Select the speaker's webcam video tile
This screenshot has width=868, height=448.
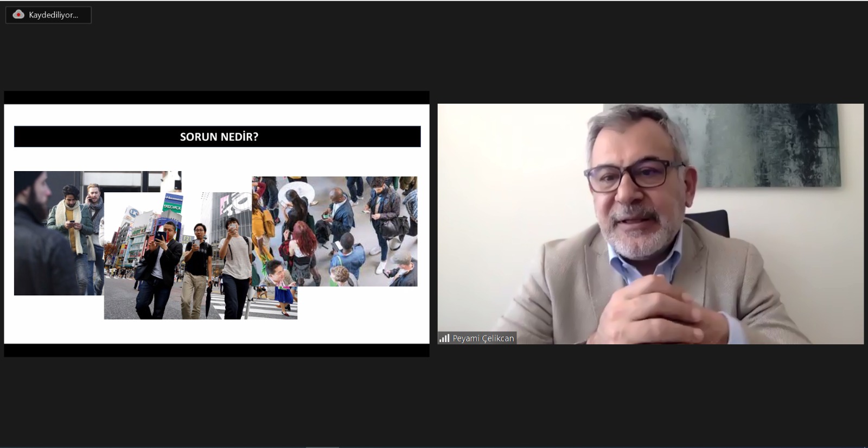click(650, 223)
